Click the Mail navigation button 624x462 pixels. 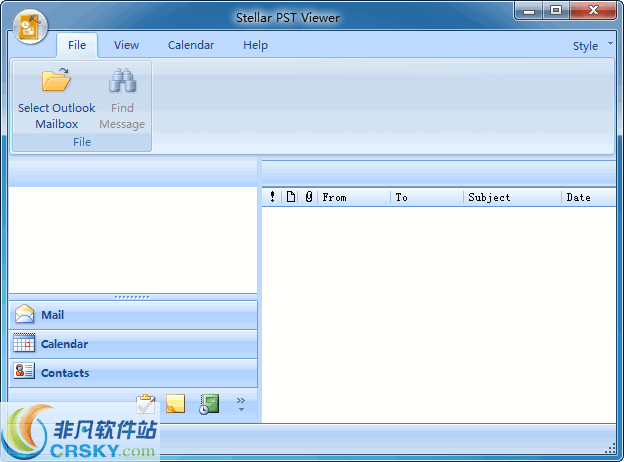[133, 315]
